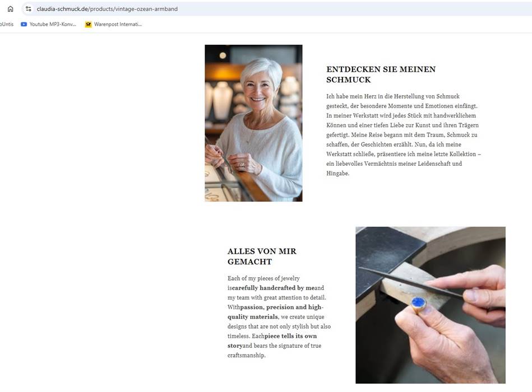
Task: Click the heading Entdecken Sie meinen Schmuck
Action: click(x=381, y=74)
